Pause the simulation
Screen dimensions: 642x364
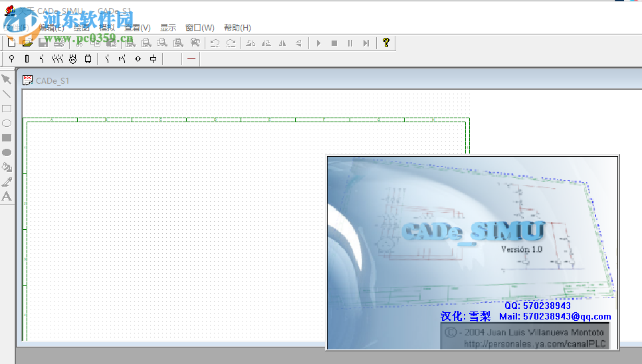point(350,43)
